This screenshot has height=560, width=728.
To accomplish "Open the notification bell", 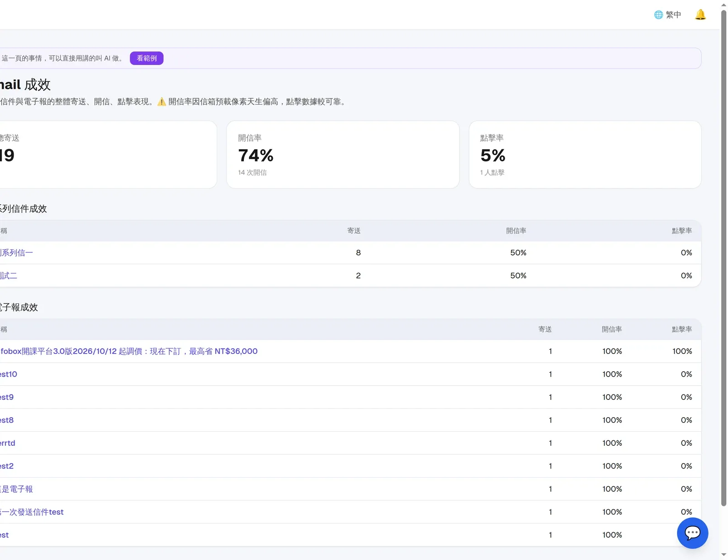I will [x=700, y=15].
